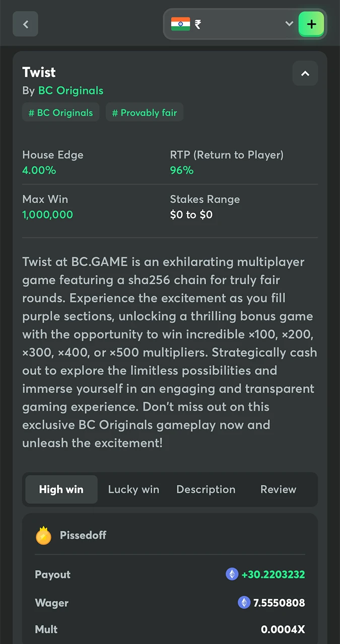Click the Indian flag currency icon
340x644 pixels.
coord(180,24)
